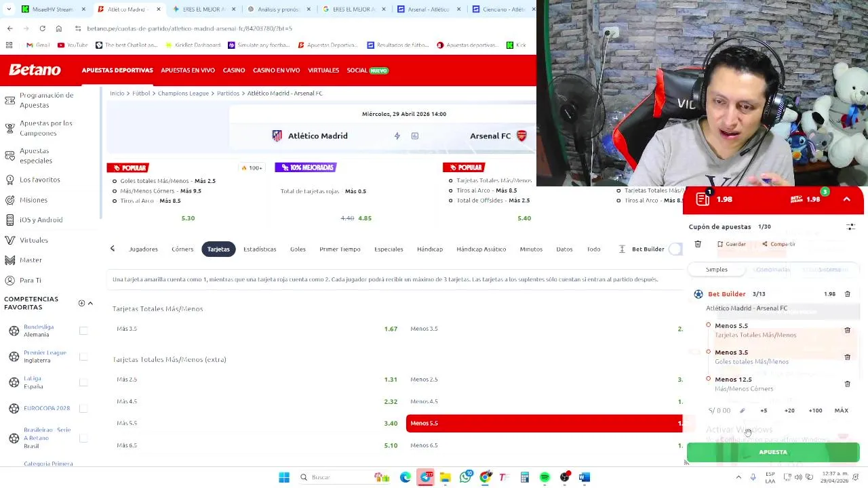Click the stake amount field S/ 0.00
Image resolution: width=868 pixels, height=488 pixels.
(x=720, y=411)
